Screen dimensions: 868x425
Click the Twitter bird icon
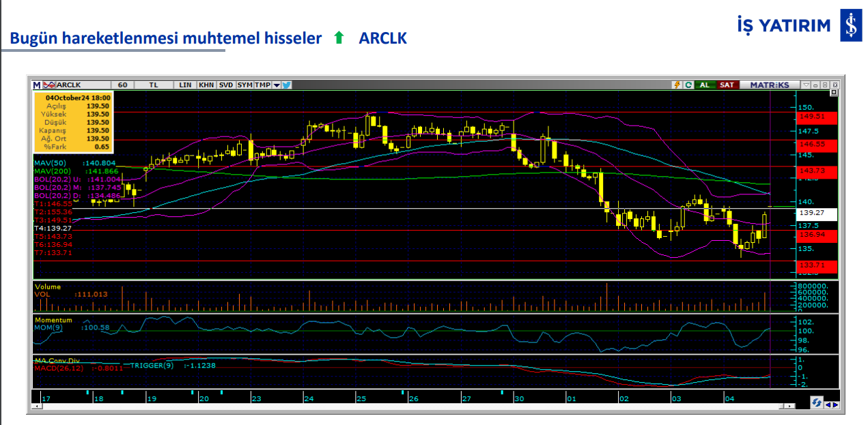[x=287, y=85]
